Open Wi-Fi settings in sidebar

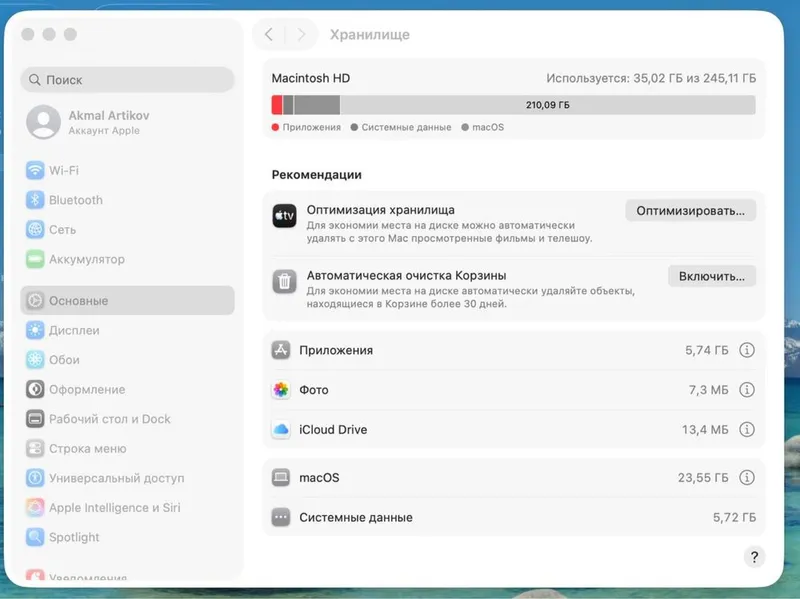[x=128, y=170]
